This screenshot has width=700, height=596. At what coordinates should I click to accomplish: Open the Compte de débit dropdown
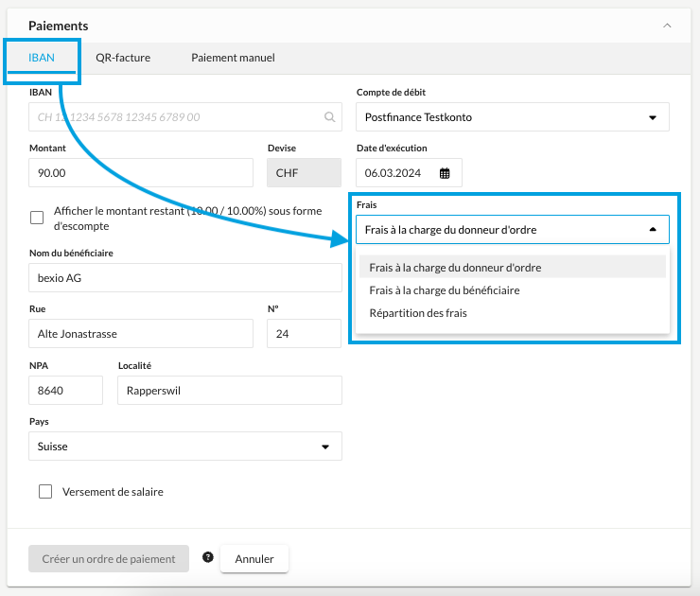coord(513,117)
